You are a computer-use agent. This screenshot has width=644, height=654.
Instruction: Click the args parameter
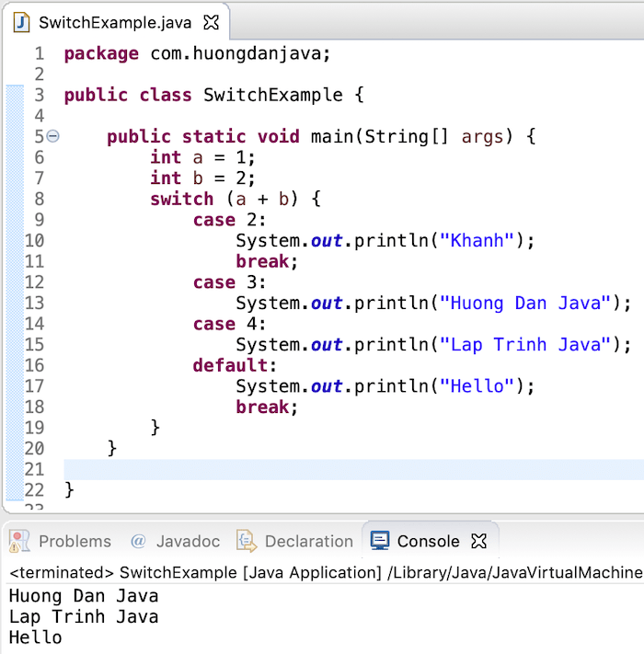[482, 138]
